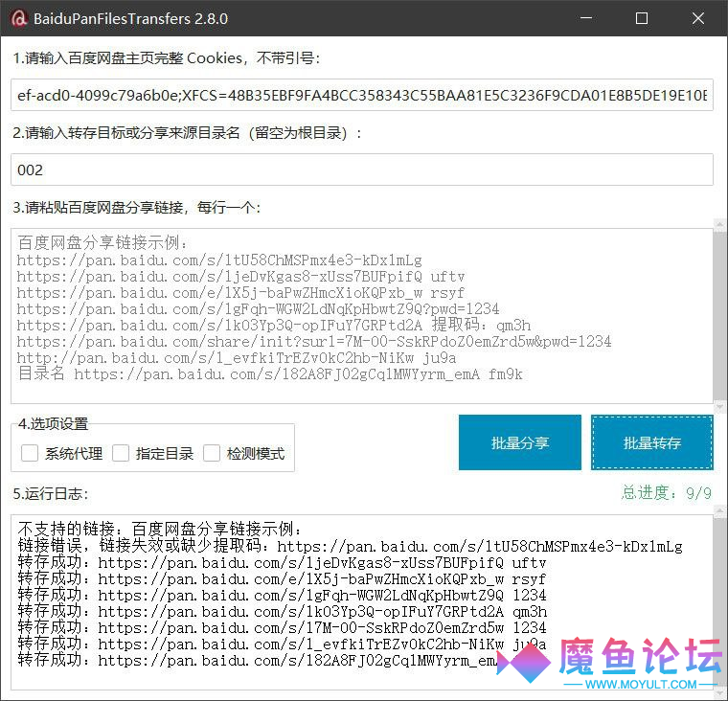Image resolution: width=728 pixels, height=701 pixels.
Task: Click log line 转存成功 ending with qm3h
Action: point(283,611)
